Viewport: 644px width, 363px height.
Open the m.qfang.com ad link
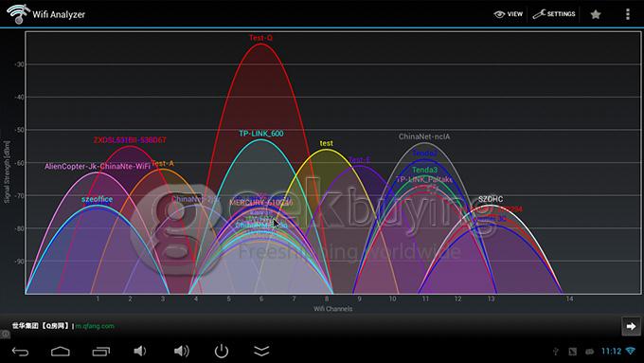(x=95, y=326)
